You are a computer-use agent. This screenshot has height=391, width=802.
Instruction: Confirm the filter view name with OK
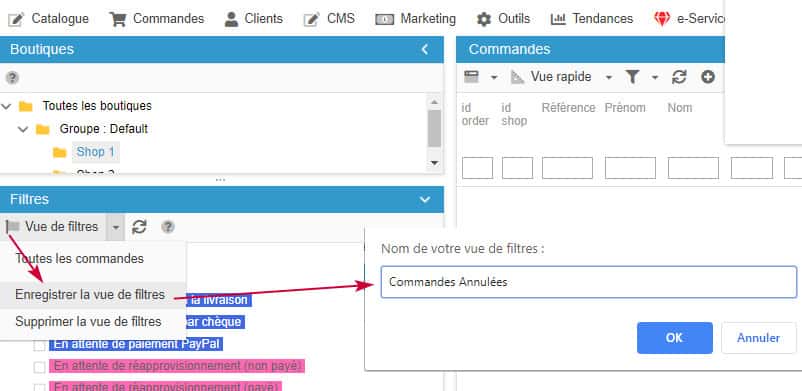pos(675,338)
